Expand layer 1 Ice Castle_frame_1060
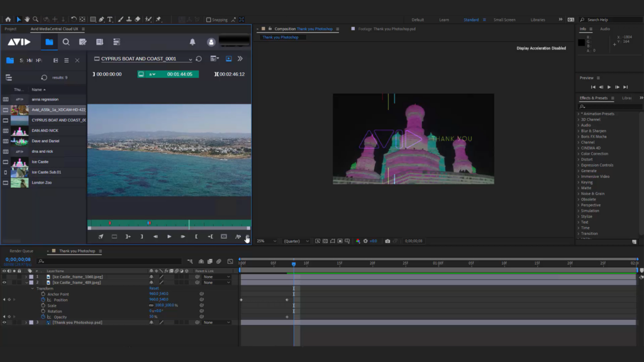Image resolution: width=644 pixels, height=362 pixels. [26, 277]
